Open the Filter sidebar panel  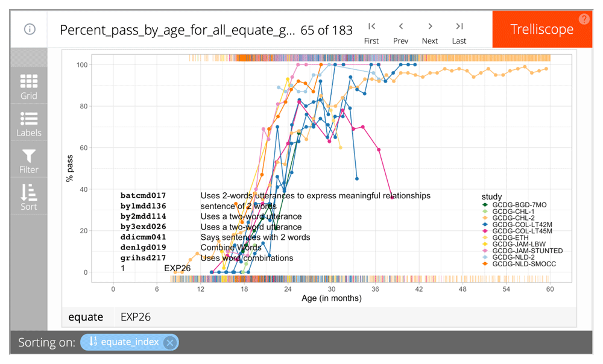[29, 160]
